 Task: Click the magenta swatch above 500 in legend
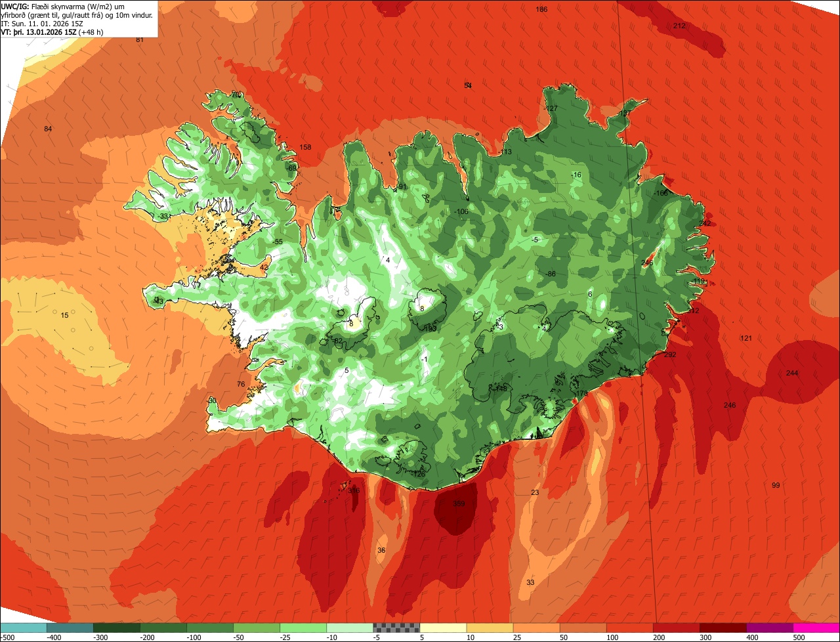(816, 628)
